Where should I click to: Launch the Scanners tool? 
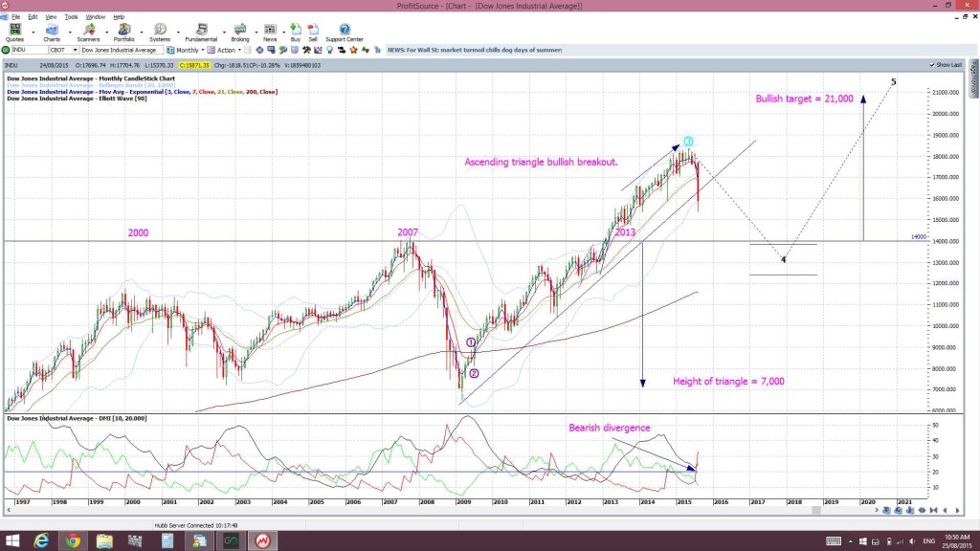click(88, 33)
